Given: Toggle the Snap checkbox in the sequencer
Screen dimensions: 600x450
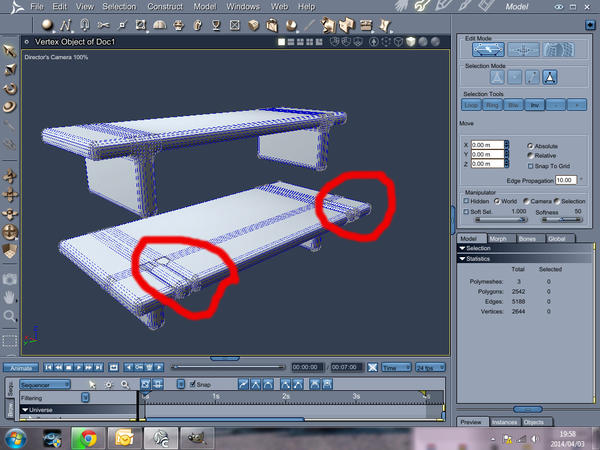Looking at the screenshot, I should pos(192,384).
